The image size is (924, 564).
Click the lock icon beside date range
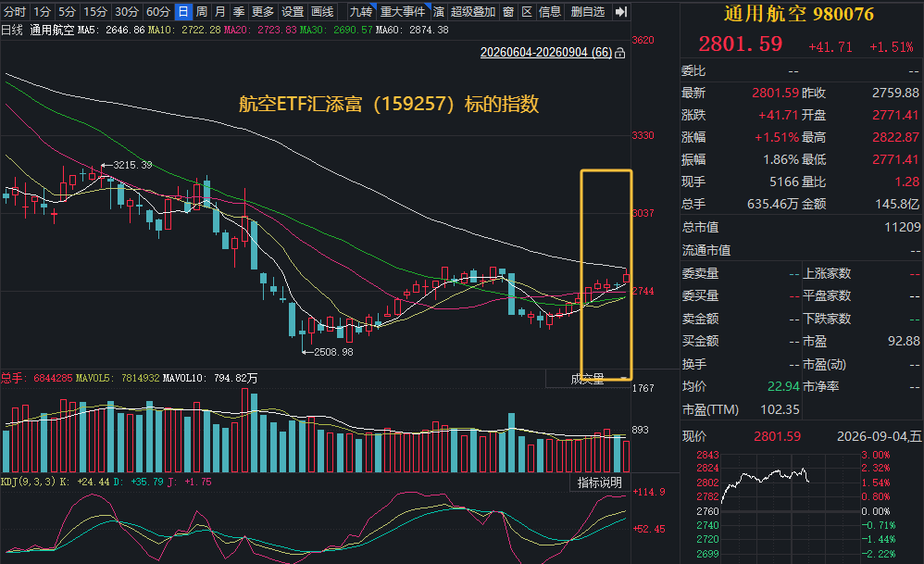[x=620, y=53]
